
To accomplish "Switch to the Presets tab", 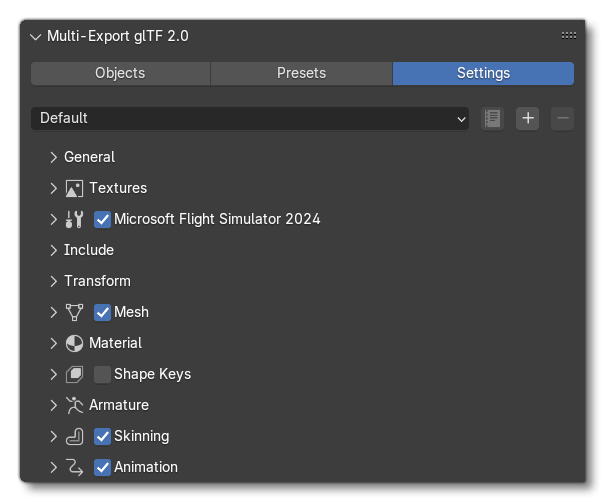I will coord(301,73).
